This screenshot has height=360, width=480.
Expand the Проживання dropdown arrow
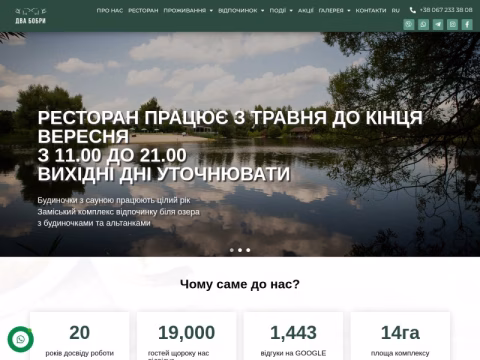pyautogui.click(x=211, y=11)
